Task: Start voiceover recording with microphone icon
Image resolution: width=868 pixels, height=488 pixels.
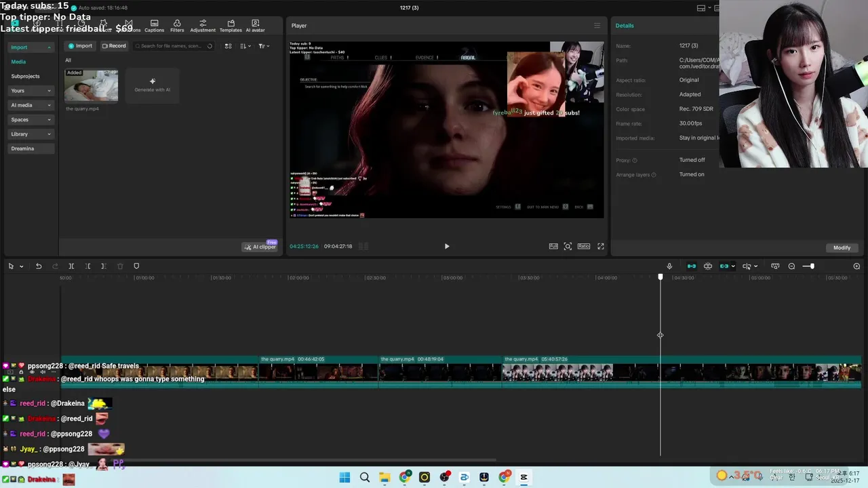Action: tap(669, 266)
